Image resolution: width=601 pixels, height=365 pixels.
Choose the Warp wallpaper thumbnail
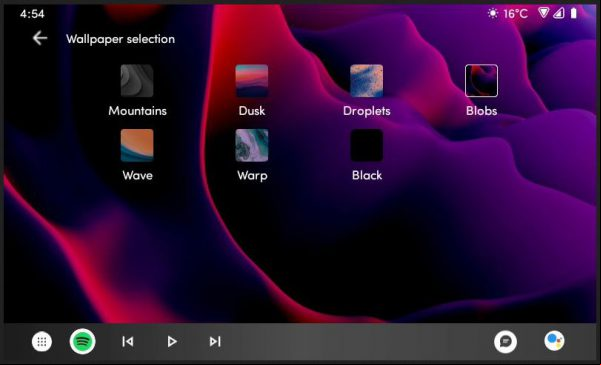tap(252, 145)
